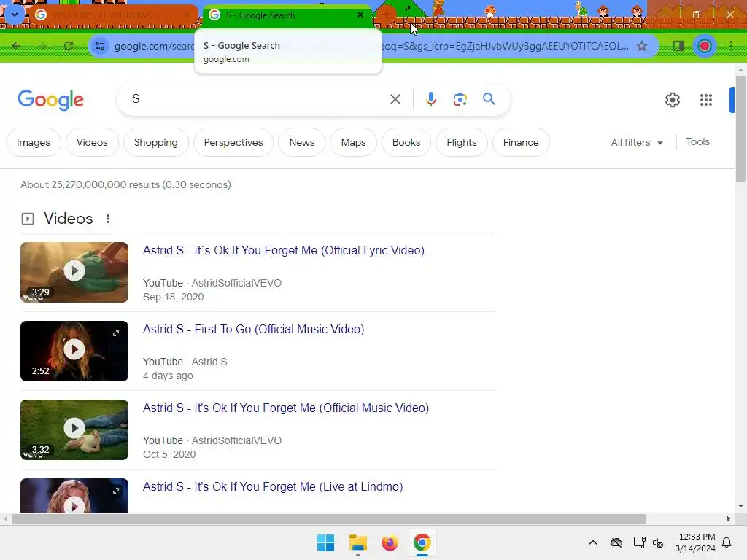Open muted volume tray icon
Image resolution: width=747 pixels, height=560 pixels.
pos(659,542)
